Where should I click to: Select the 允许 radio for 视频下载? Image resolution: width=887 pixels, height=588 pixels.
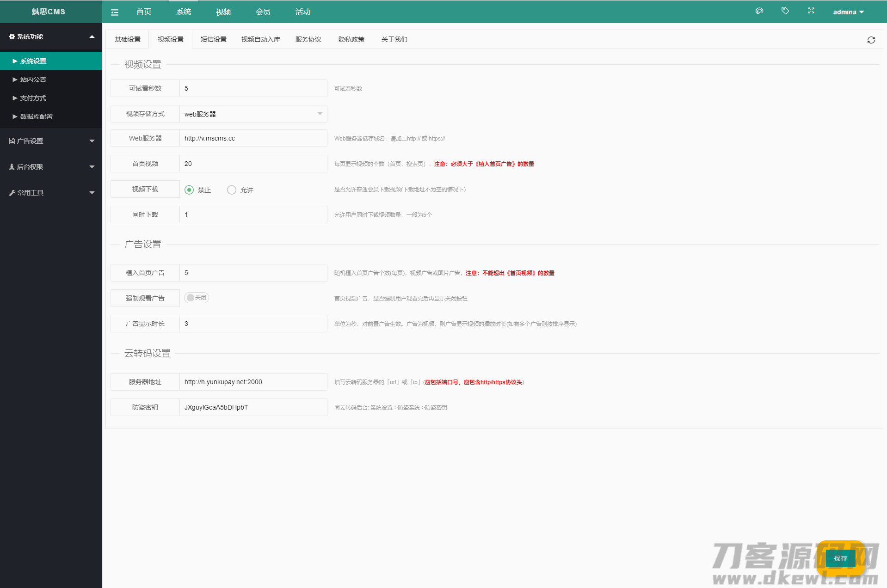(x=232, y=190)
